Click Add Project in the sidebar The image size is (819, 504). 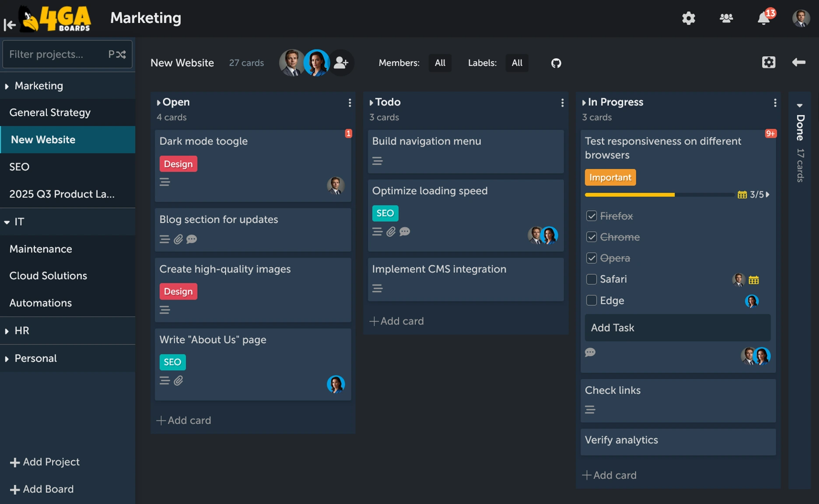(x=45, y=462)
